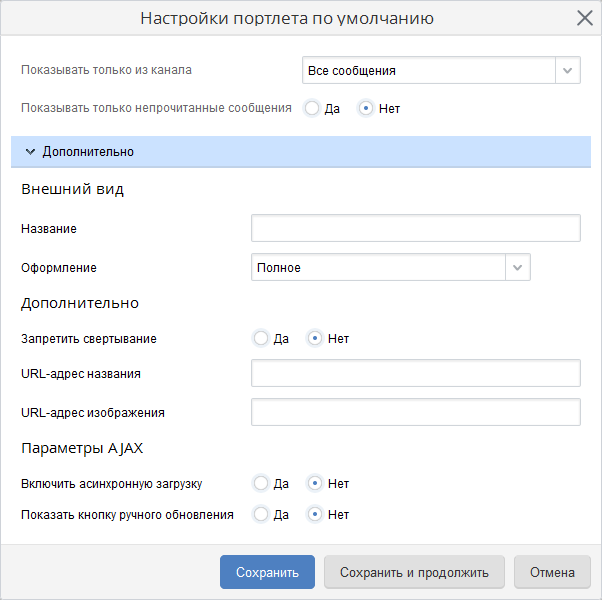Cancel with the 'Отмена' button
Screen dimensions: 602x601
pos(552,573)
